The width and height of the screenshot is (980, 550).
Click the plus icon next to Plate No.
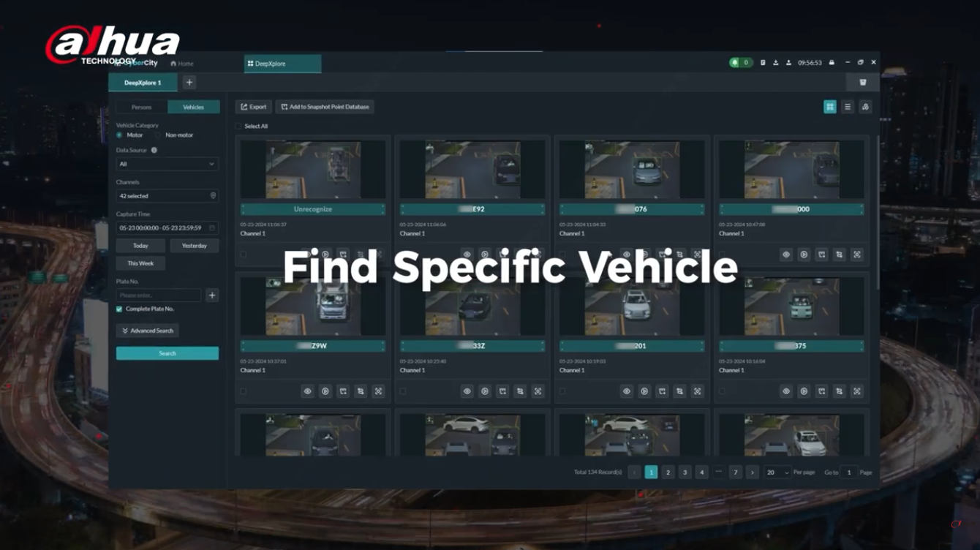coord(212,295)
